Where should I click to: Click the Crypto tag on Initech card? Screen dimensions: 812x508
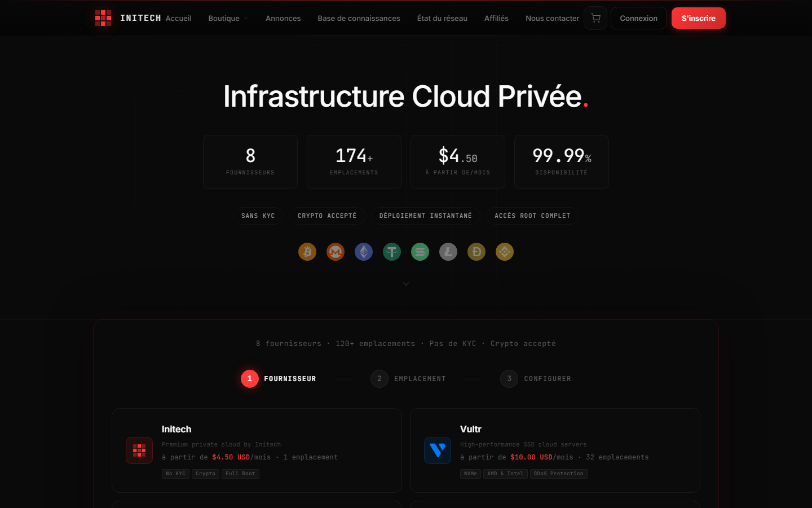pos(205,474)
